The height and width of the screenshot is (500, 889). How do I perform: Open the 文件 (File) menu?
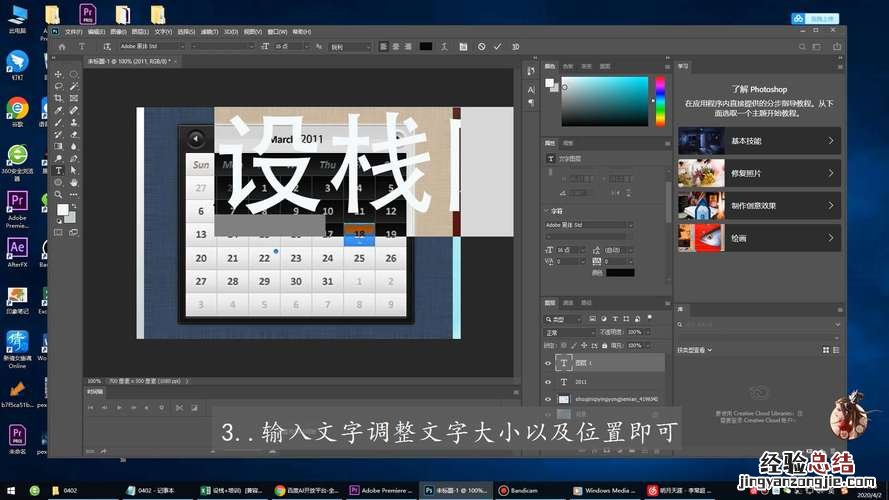coord(72,31)
